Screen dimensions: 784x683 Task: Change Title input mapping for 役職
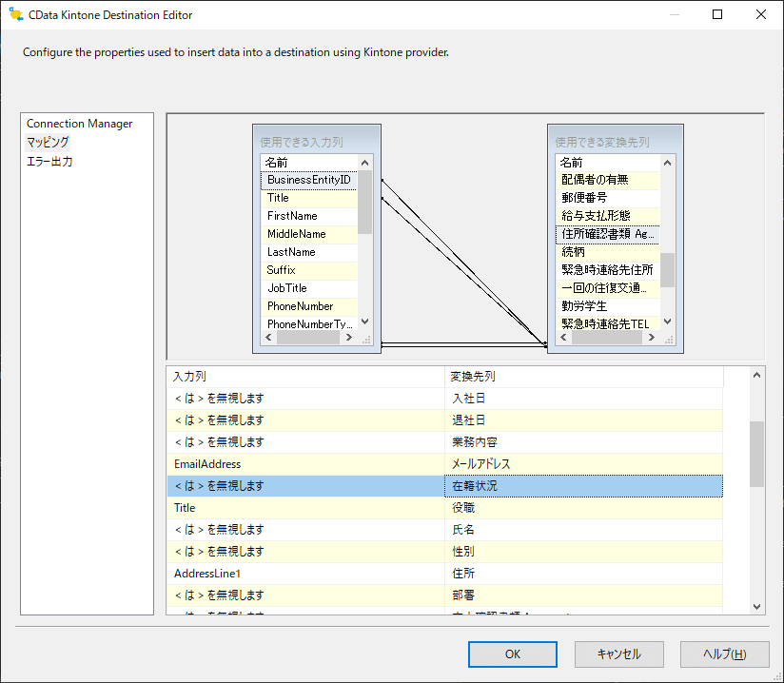point(305,508)
